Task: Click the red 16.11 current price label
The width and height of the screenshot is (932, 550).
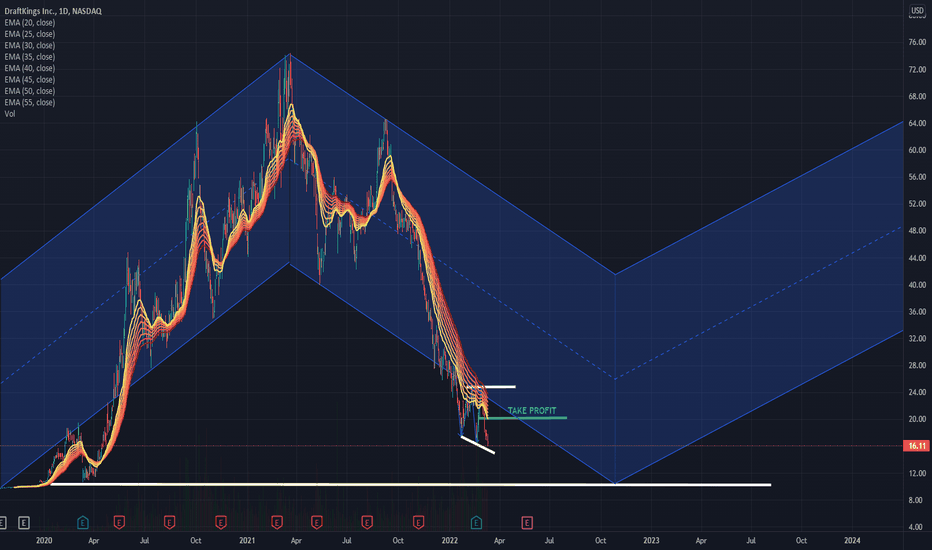Action: click(x=916, y=446)
